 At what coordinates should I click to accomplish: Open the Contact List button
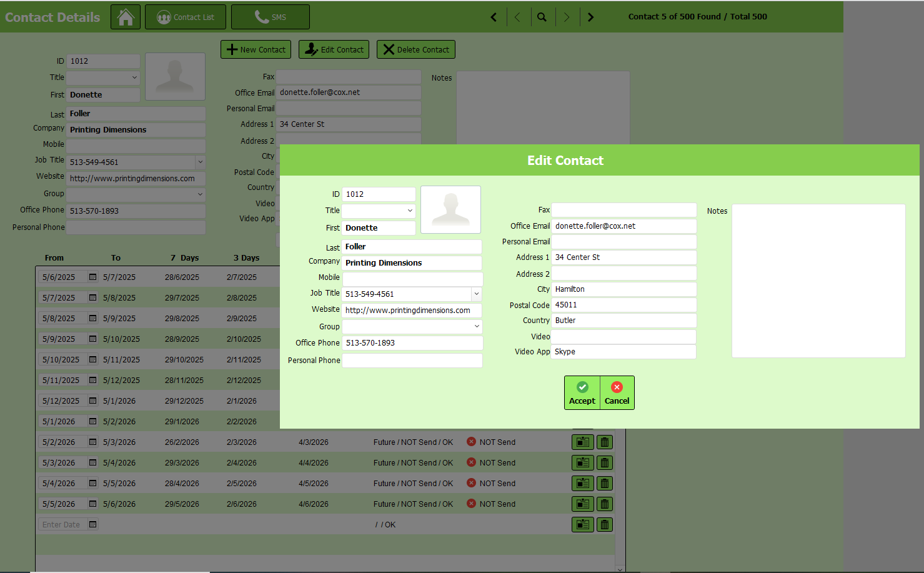coord(186,17)
